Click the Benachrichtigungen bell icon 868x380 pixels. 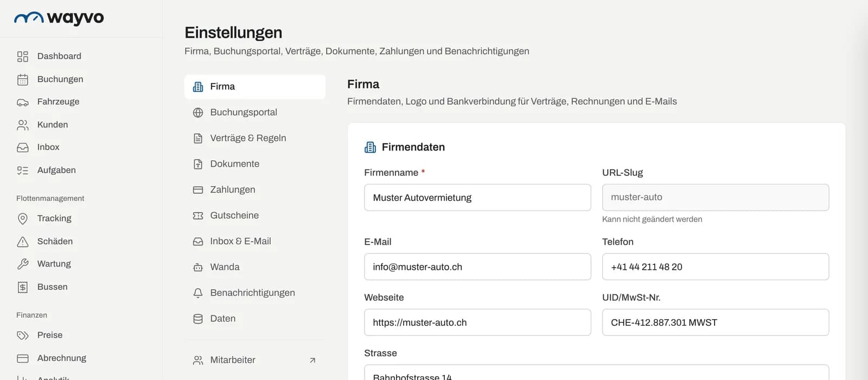tap(198, 293)
